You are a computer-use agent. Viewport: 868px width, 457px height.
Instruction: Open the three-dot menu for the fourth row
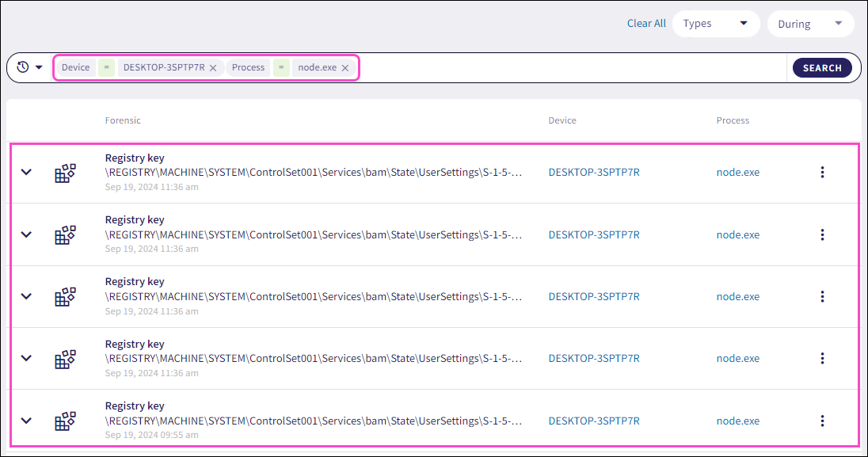[822, 358]
